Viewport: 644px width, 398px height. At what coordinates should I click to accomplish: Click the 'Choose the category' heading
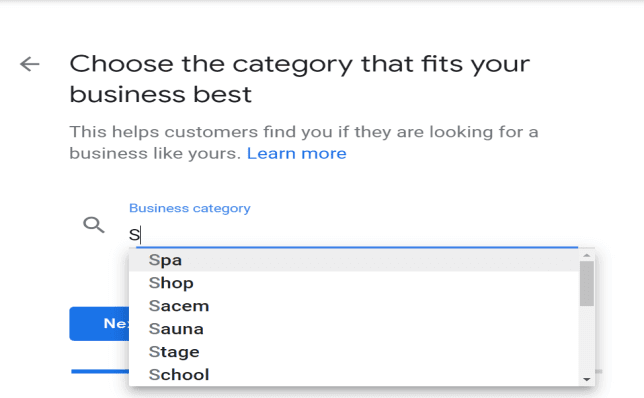tap(299, 79)
